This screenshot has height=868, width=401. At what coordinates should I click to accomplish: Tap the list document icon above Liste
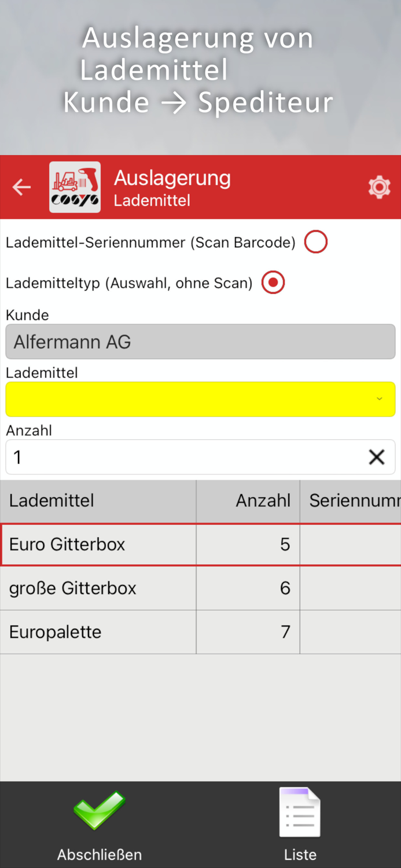tap(300, 813)
